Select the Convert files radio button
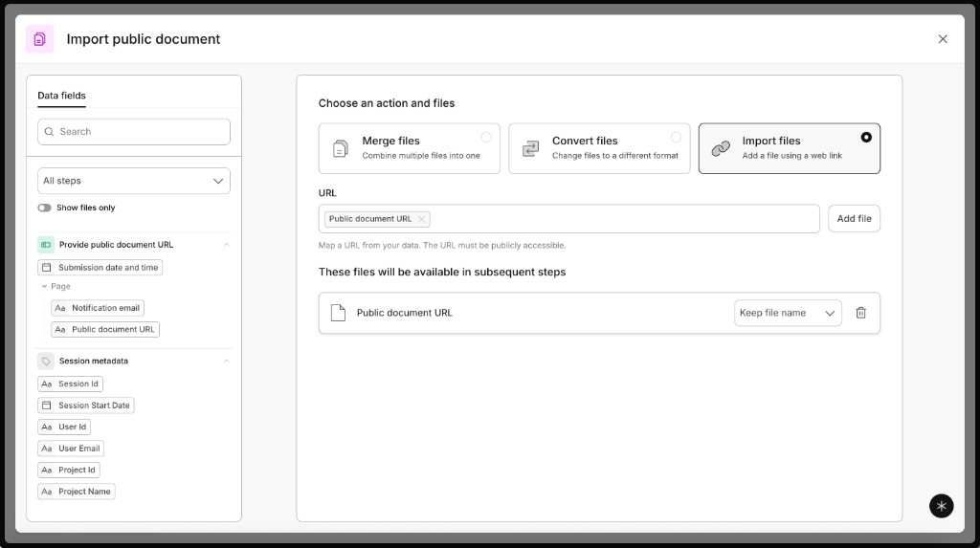The width and height of the screenshot is (980, 548). click(676, 138)
